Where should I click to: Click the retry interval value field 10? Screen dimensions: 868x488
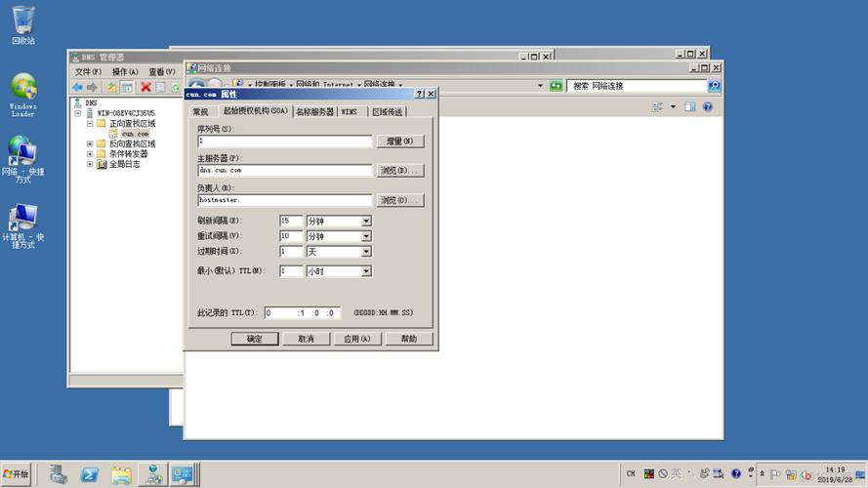291,236
